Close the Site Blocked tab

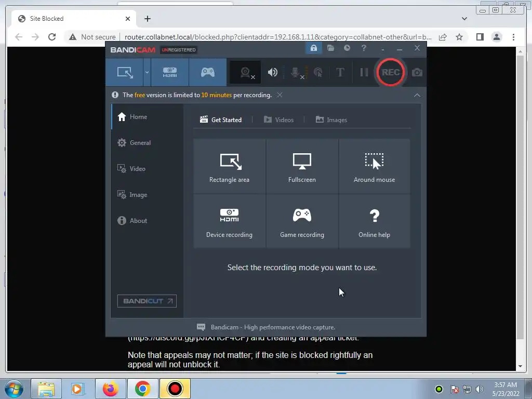[128, 19]
